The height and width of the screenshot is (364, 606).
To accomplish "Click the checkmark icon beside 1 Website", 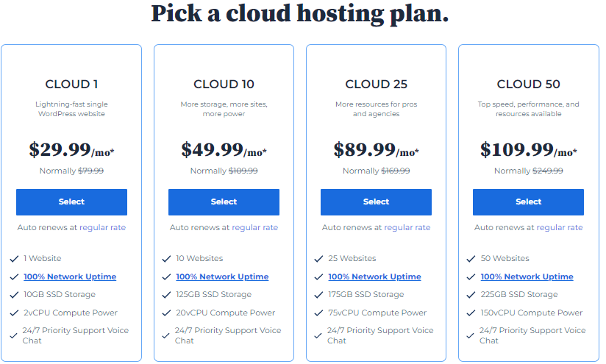I will tap(14, 259).
